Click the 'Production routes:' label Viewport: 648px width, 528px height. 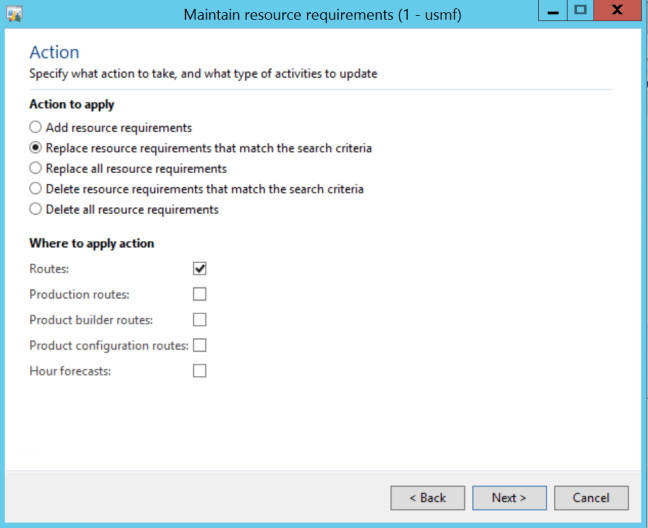pyautogui.click(x=79, y=294)
